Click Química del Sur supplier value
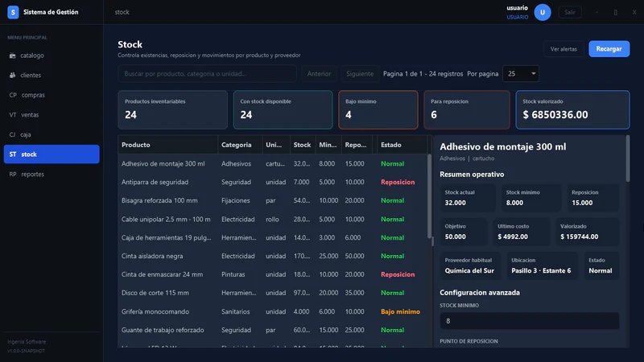 [469, 271]
